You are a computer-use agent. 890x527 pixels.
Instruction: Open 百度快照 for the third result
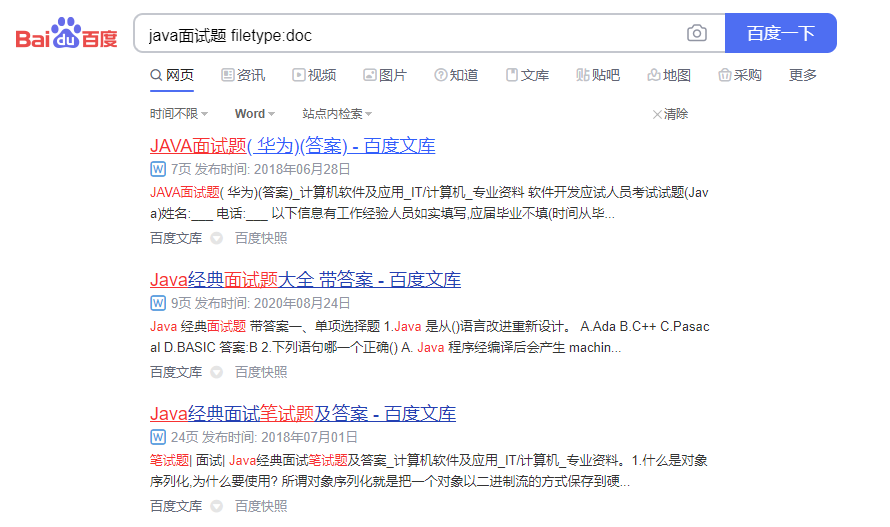(261, 507)
